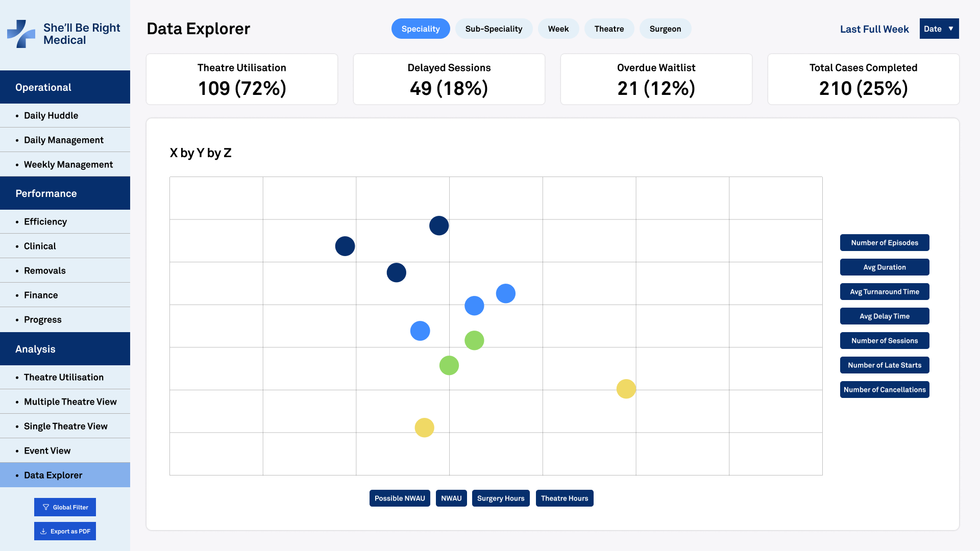Open the Overdue Waitlist summary card
Screen dimensions: 980x551
[656, 79]
